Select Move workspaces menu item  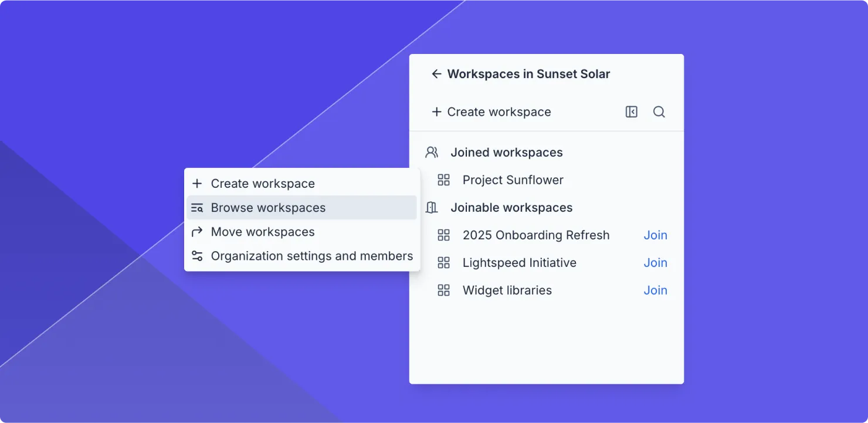(263, 232)
